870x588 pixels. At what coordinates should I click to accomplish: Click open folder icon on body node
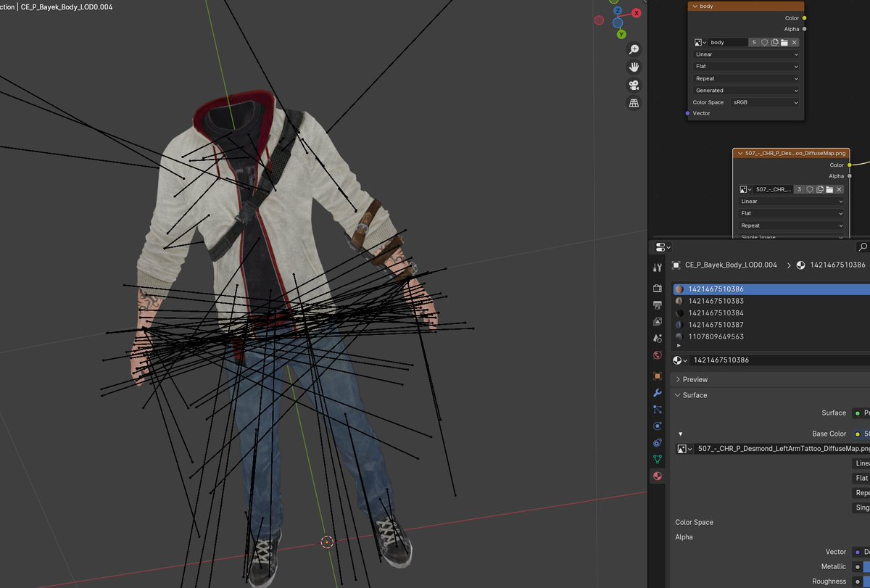click(784, 43)
